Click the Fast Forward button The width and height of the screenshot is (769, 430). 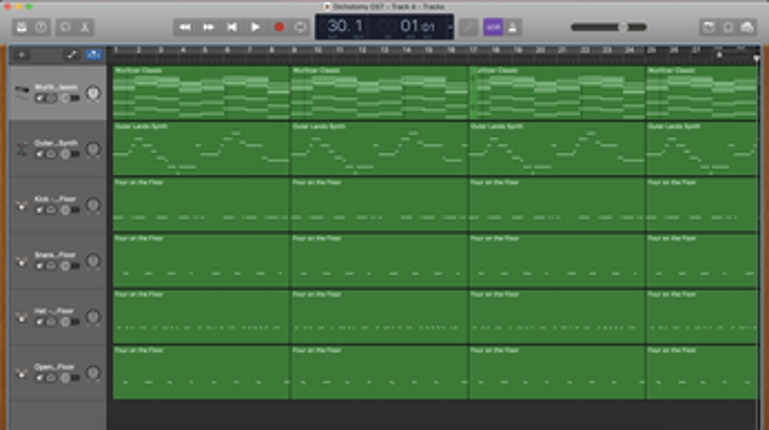[208, 27]
